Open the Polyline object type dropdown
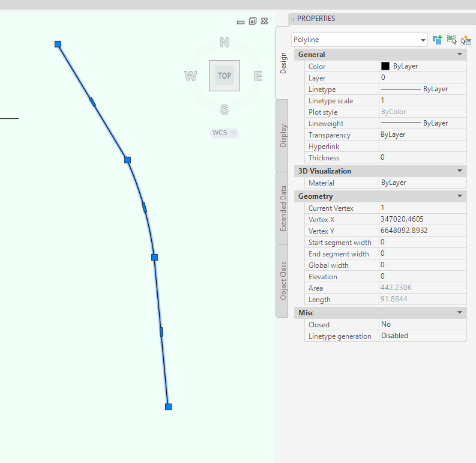This screenshot has width=476, height=463. tap(423, 40)
